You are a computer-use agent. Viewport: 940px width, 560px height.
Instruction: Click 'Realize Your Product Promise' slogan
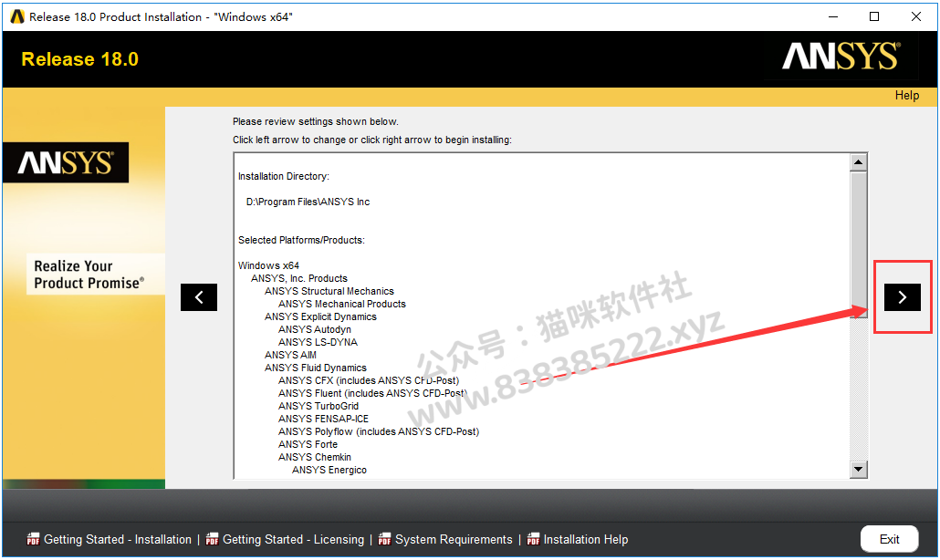tap(89, 275)
